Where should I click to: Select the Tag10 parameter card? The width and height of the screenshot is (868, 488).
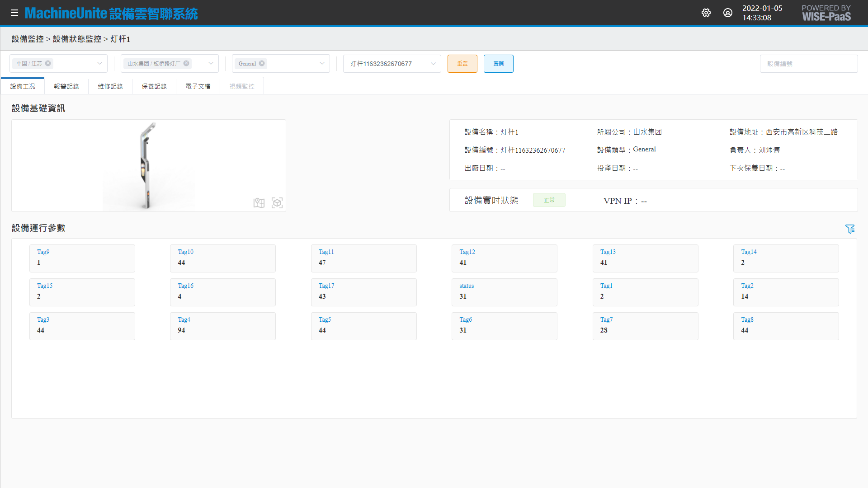[x=222, y=258]
